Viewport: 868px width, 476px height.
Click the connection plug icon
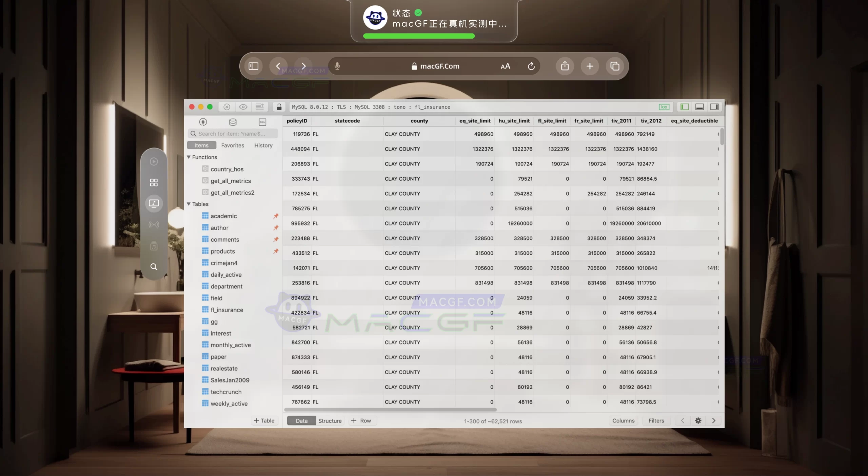click(x=202, y=122)
